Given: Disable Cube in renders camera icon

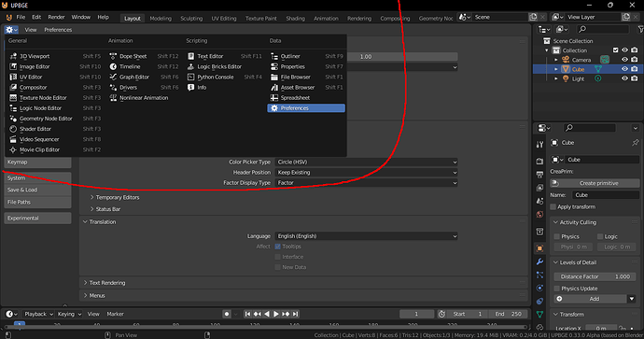Looking at the screenshot, I should 635,69.
